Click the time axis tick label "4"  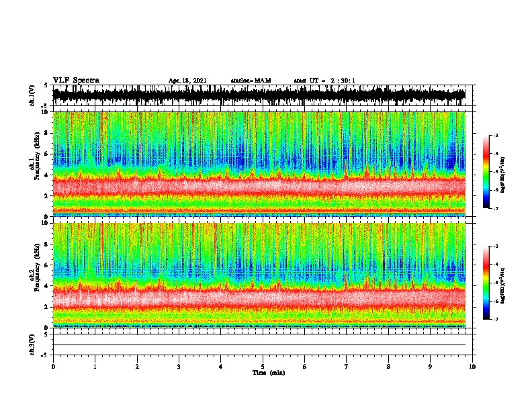(x=221, y=367)
